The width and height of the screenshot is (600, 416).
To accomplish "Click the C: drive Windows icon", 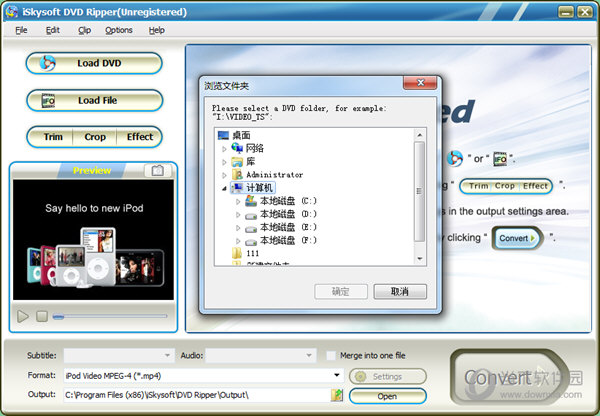I will tap(251, 201).
